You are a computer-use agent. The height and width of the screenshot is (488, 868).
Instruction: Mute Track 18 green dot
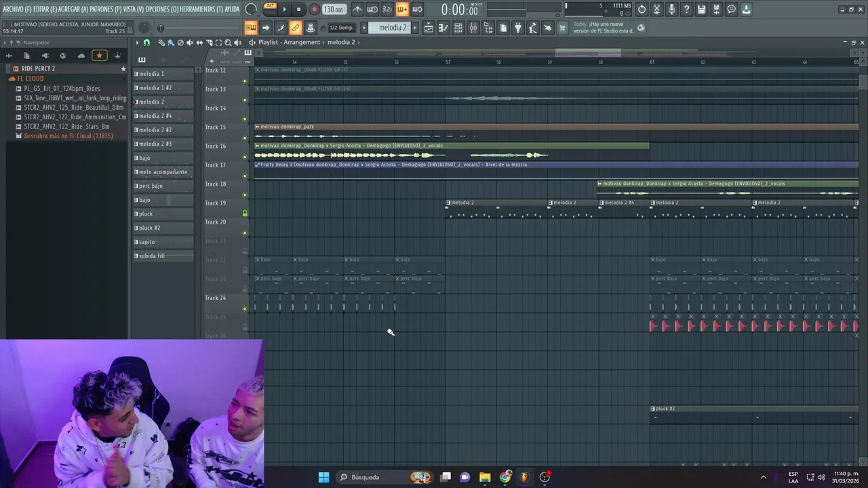245,195
